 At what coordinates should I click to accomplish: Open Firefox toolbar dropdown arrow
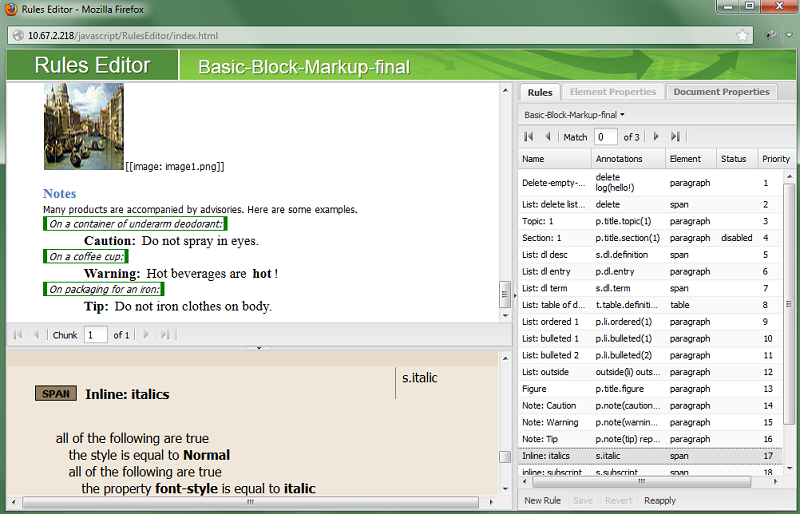[788, 35]
